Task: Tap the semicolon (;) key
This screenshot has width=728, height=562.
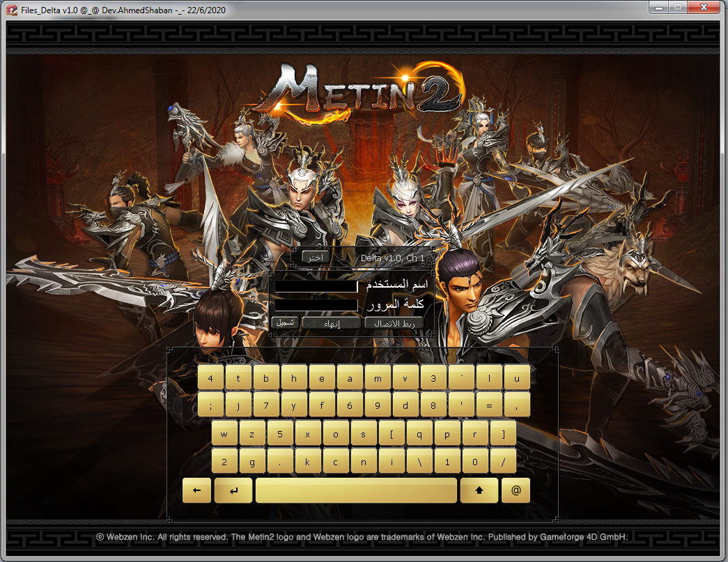Action: tap(210, 405)
